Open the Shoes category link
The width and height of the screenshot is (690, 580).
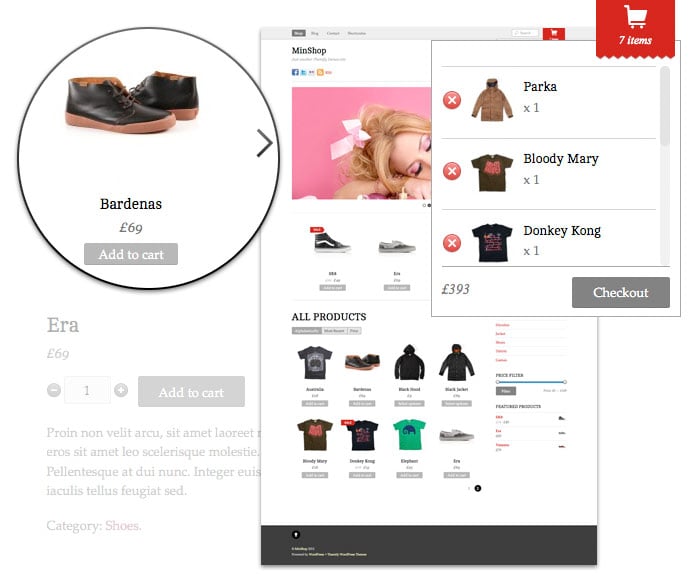pos(122,525)
